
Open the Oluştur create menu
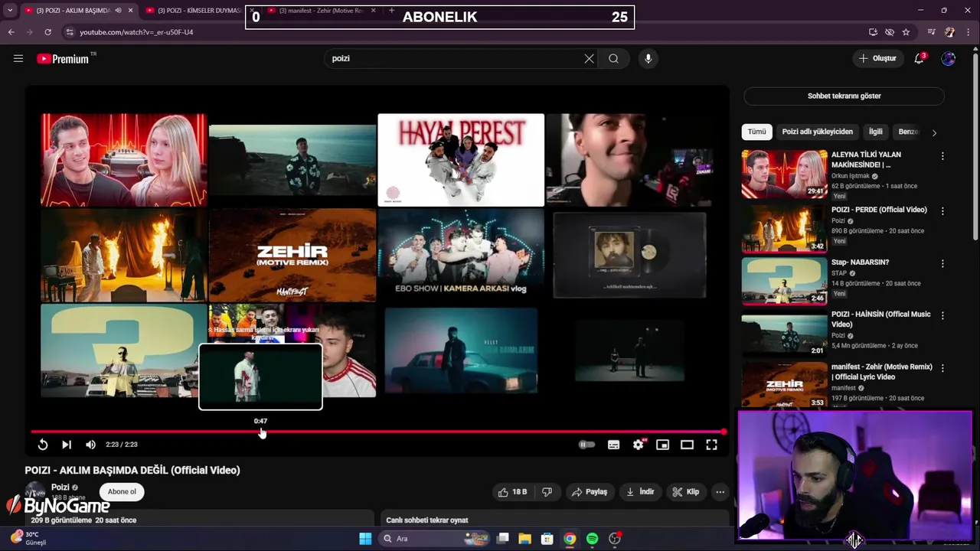[x=877, y=58]
